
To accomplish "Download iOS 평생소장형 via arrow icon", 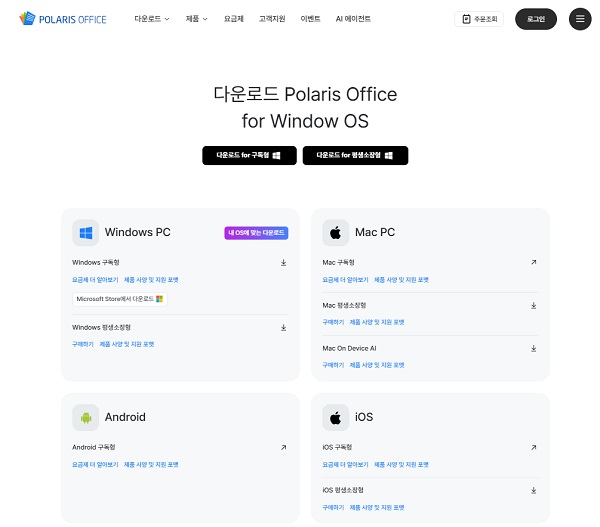I will (534, 490).
